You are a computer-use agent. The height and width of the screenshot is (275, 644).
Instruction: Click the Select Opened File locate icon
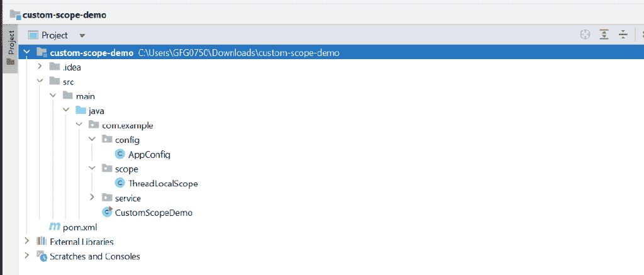[x=585, y=35]
